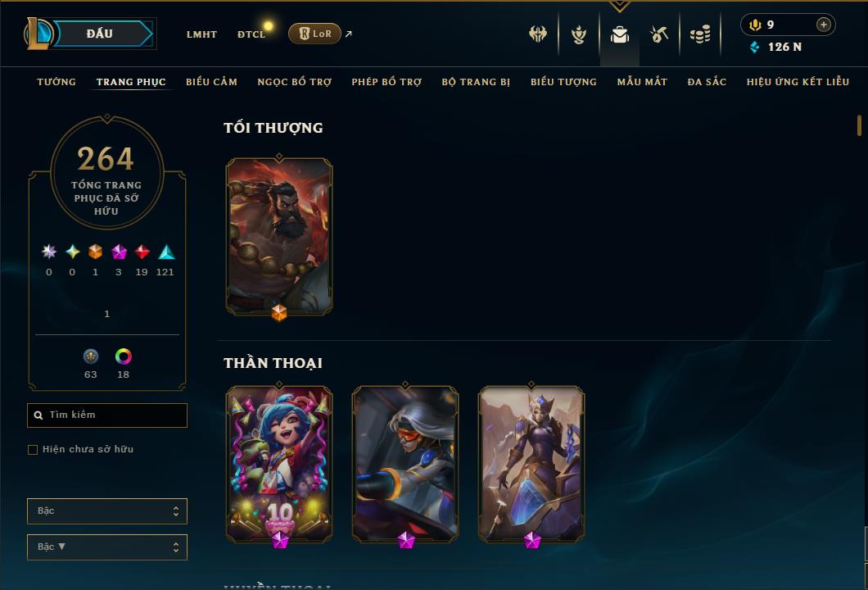Screen dimensions: 868x590
Task: Switch to the TƯỚNG tab
Action: pyautogui.click(x=57, y=82)
